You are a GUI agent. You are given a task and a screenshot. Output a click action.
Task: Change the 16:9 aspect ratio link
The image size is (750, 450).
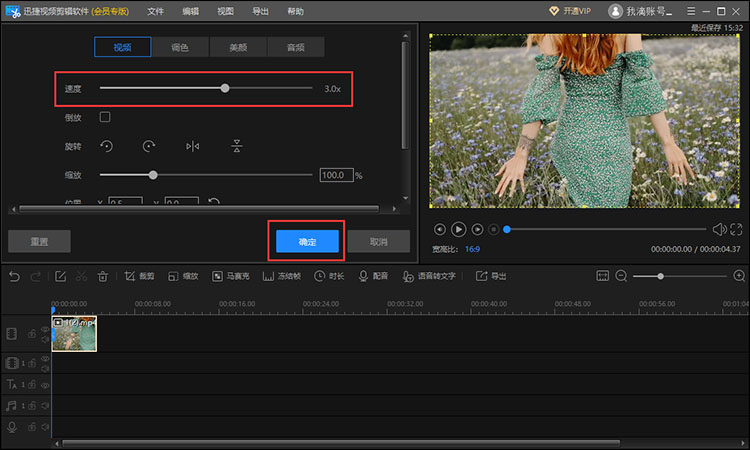472,249
